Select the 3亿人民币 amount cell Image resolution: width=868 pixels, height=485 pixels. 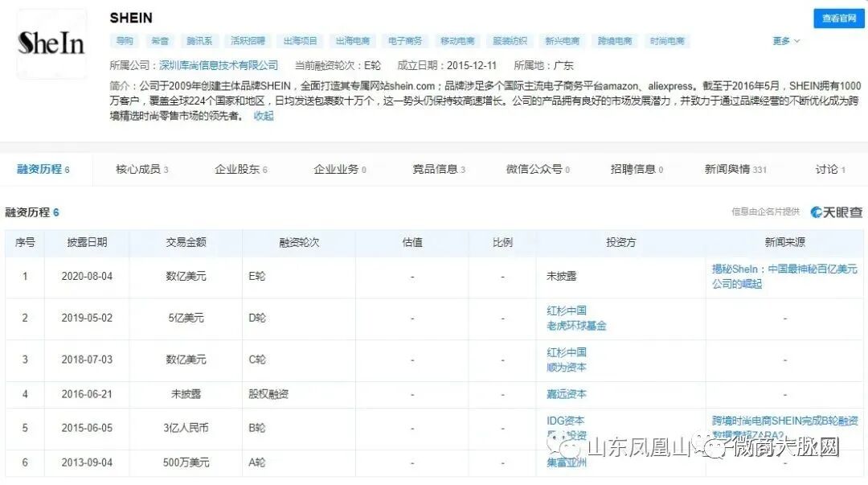[186, 428]
